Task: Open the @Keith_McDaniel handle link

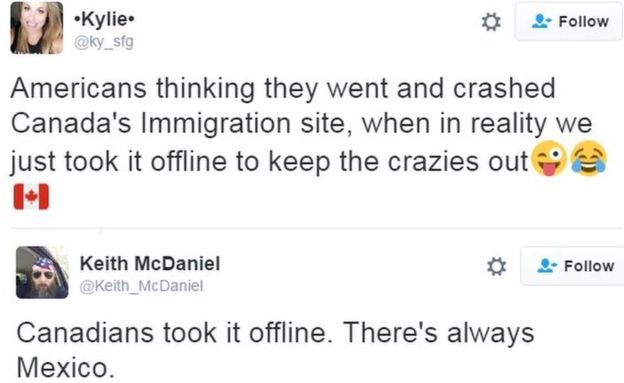Action: (x=141, y=286)
